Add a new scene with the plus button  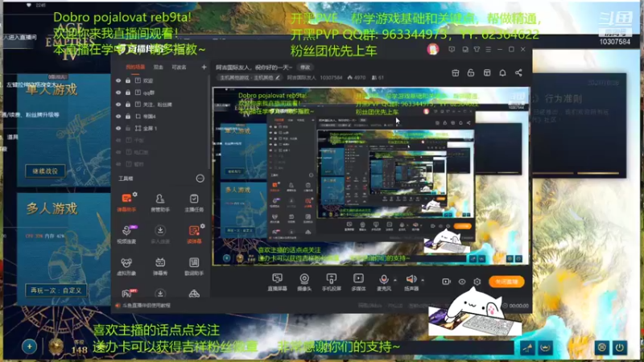(204, 67)
